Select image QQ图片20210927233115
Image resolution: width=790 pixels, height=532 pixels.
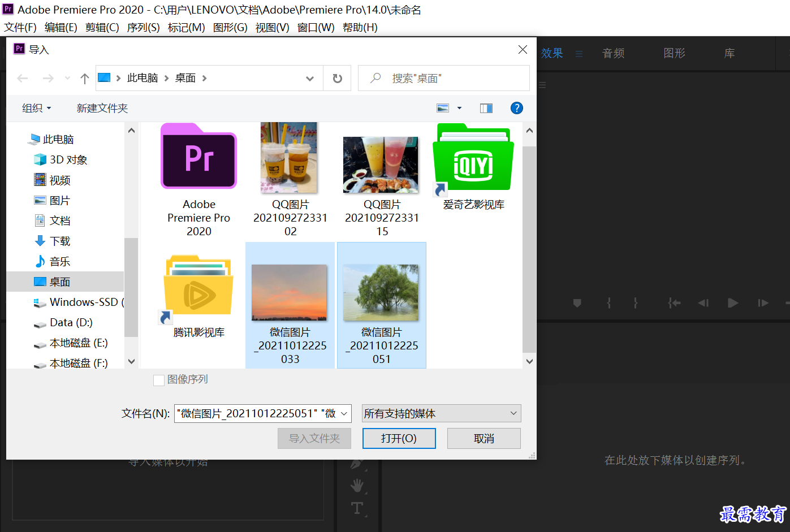(x=382, y=187)
